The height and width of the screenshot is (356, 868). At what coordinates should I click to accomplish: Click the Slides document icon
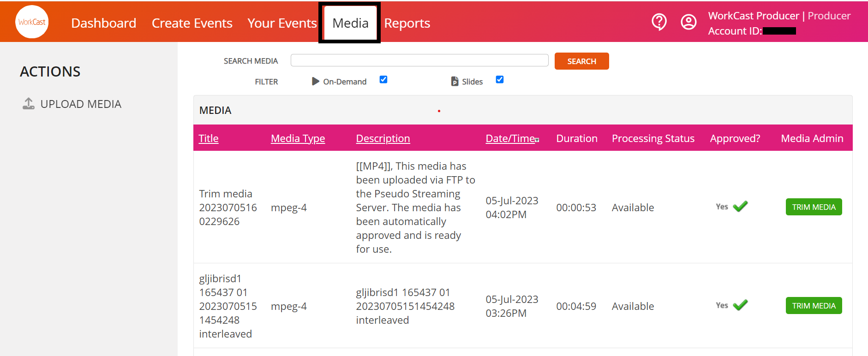[x=455, y=81]
